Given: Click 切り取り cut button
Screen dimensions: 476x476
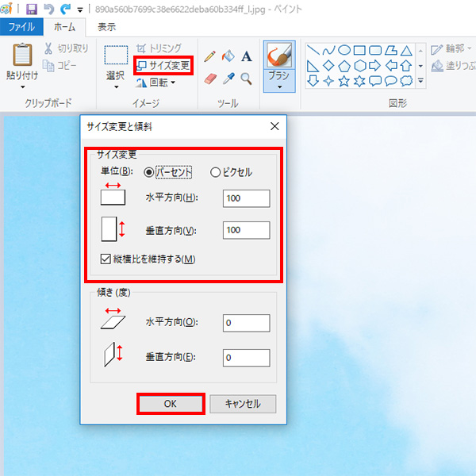Looking at the screenshot, I should [66, 48].
